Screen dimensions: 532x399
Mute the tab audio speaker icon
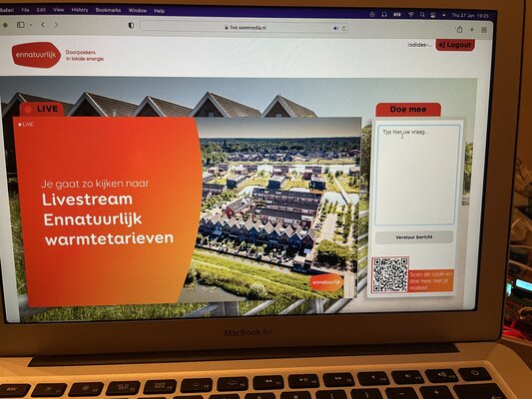point(335,29)
